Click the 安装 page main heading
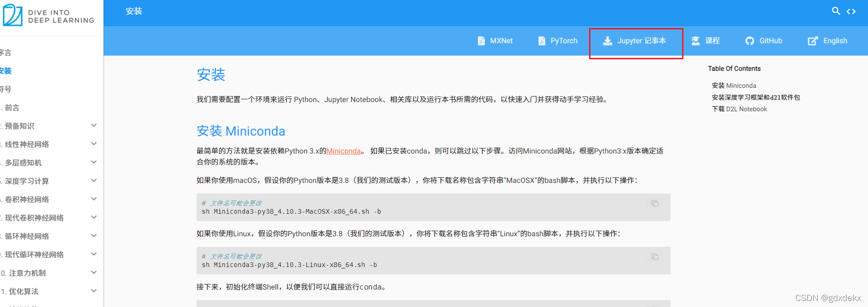Image resolution: width=868 pixels, height=307 pixels. point(211,75)
